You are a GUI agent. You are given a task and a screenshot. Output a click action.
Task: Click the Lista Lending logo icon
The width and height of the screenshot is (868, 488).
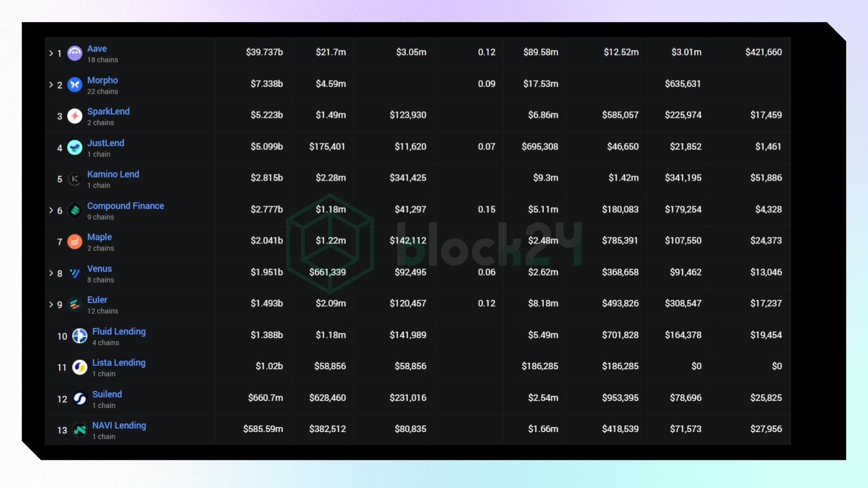(x=80, y=367)
